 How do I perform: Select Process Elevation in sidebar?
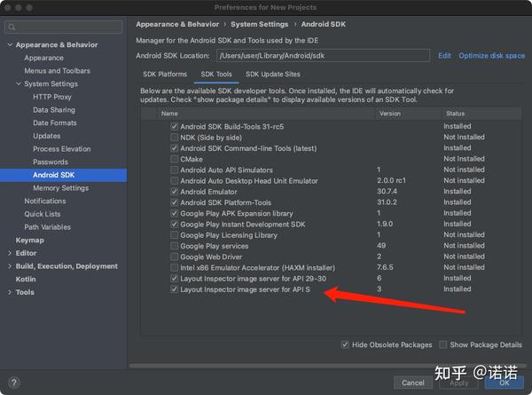pyautogui.click(x=62, y=149)
